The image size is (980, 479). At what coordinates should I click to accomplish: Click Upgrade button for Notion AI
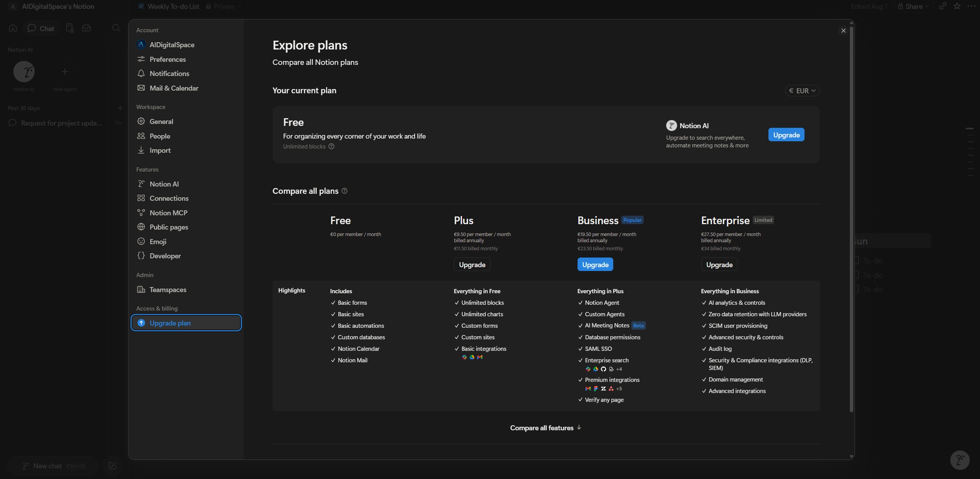tap(786, 135)
